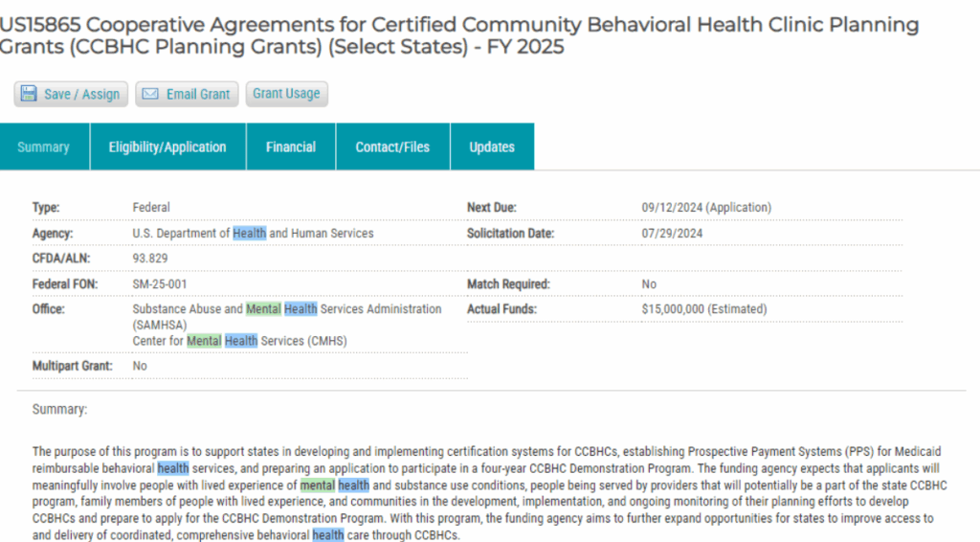Click the floppy disk save icon
The image size is (980, 542).
click(30, 94)
